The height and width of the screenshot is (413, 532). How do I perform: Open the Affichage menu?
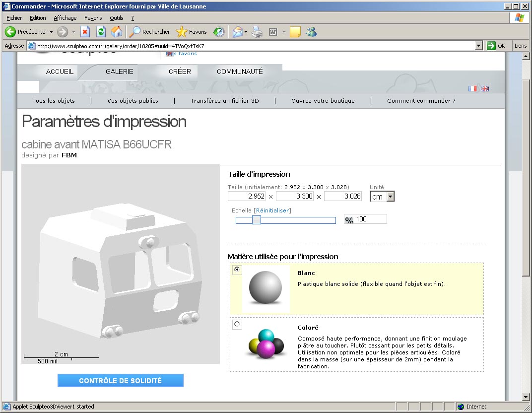pos(65,18)
